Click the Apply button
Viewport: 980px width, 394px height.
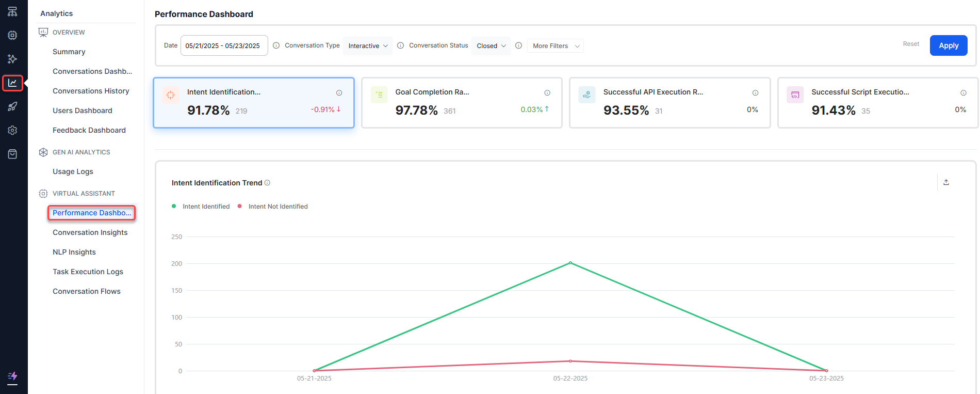(948, 45)
